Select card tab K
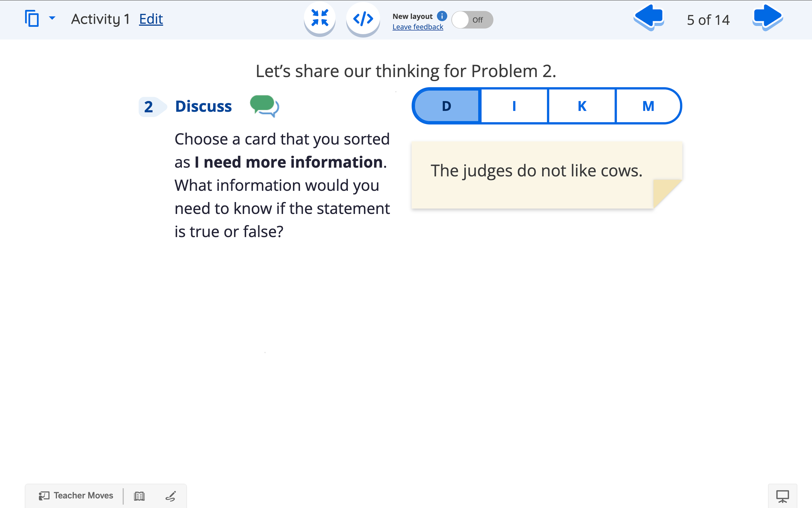Image resolution: width=812 pixels, height=508 pixels. click(x=582, y=106)
